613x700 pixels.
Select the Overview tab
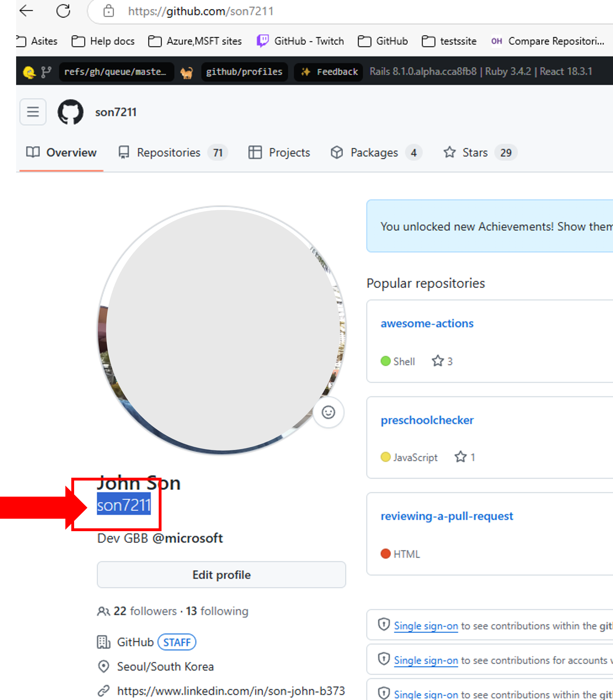62,152
